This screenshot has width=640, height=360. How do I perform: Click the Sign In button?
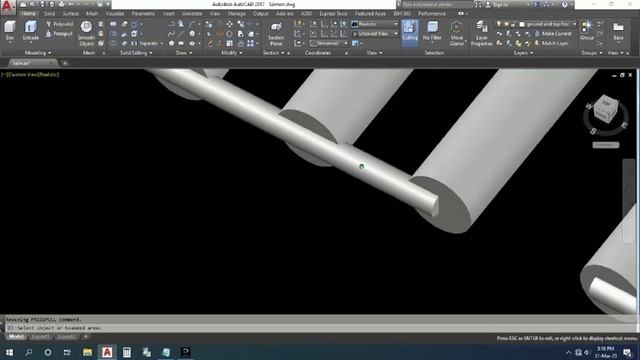(497, 4)
